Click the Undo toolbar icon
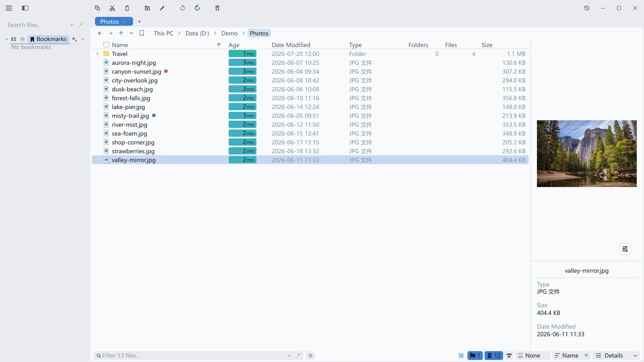The image size is (644, 362). (x=182, y=8)
